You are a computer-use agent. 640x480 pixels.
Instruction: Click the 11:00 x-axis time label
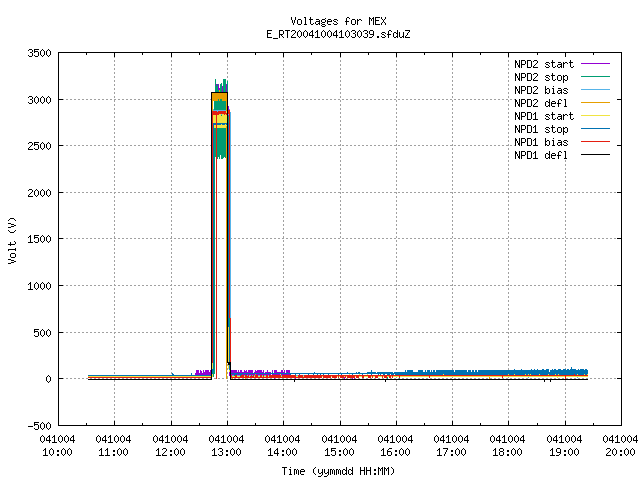(x=113, y=452)
